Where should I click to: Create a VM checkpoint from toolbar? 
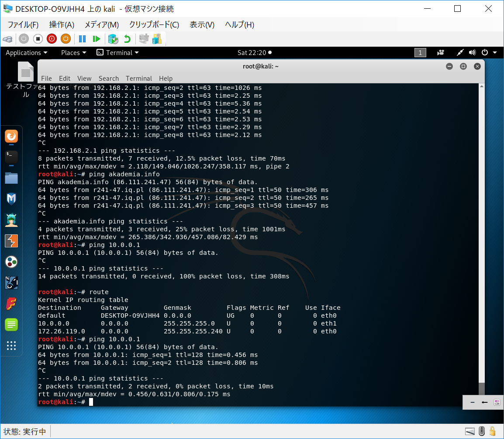pos(113,39)
